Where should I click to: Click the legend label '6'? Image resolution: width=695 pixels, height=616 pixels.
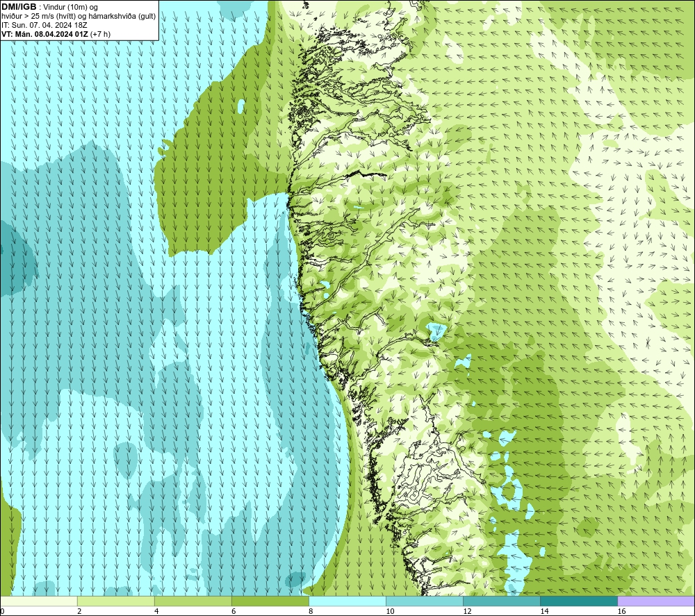pos(234,611)
